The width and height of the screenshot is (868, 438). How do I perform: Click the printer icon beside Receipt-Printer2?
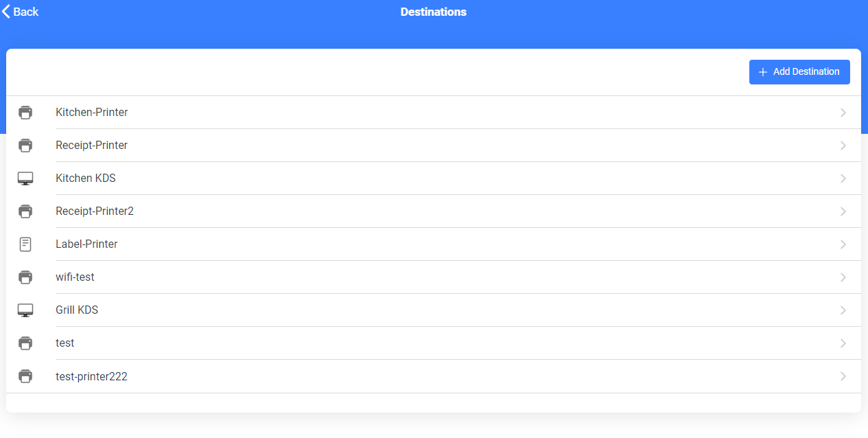[x=25, y=211]
